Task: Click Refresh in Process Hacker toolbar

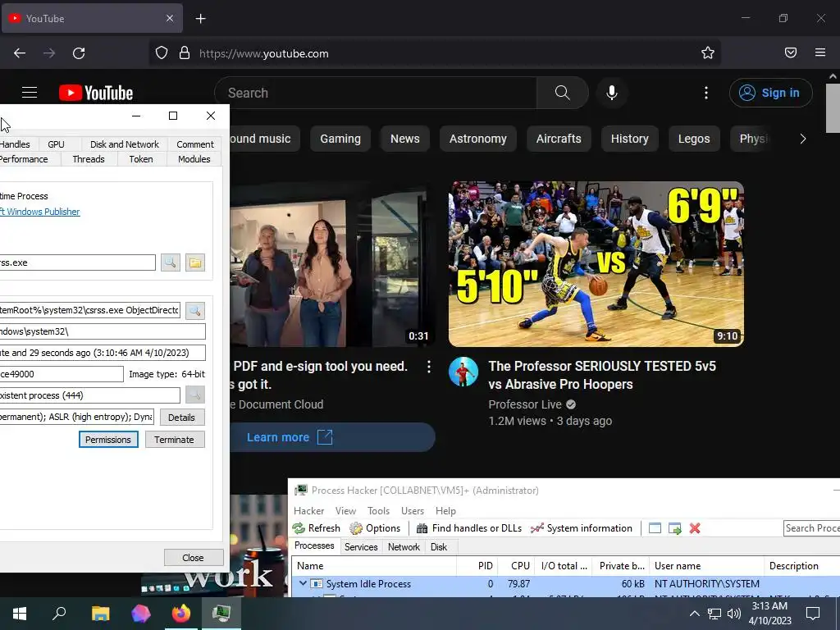Action: click(317, 528)
